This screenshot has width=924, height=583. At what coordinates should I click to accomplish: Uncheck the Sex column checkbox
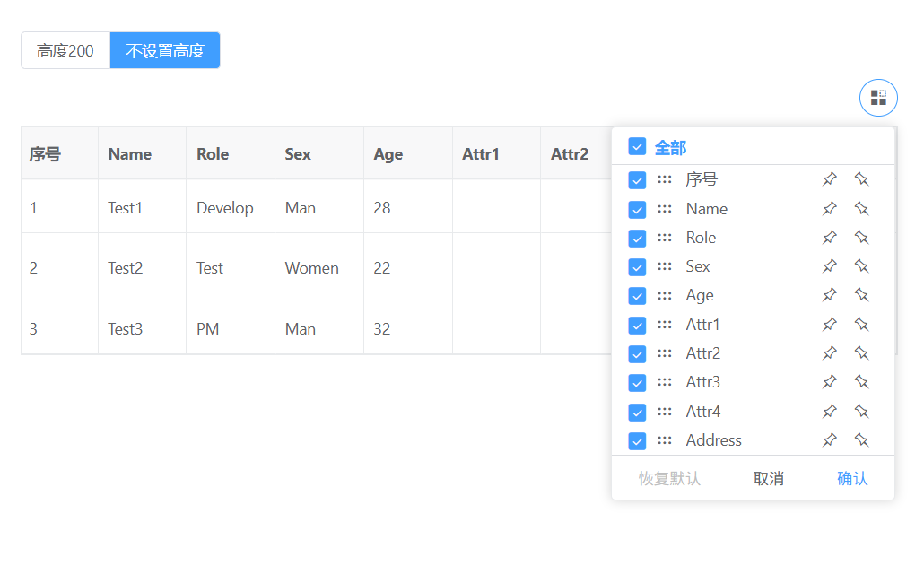[x=637, y=266]
